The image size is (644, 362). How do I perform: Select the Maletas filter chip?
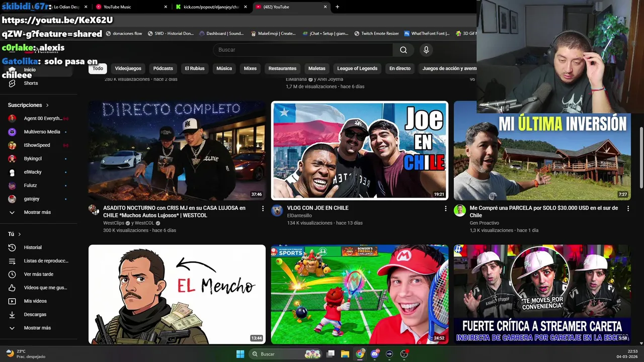coord(317,68)
